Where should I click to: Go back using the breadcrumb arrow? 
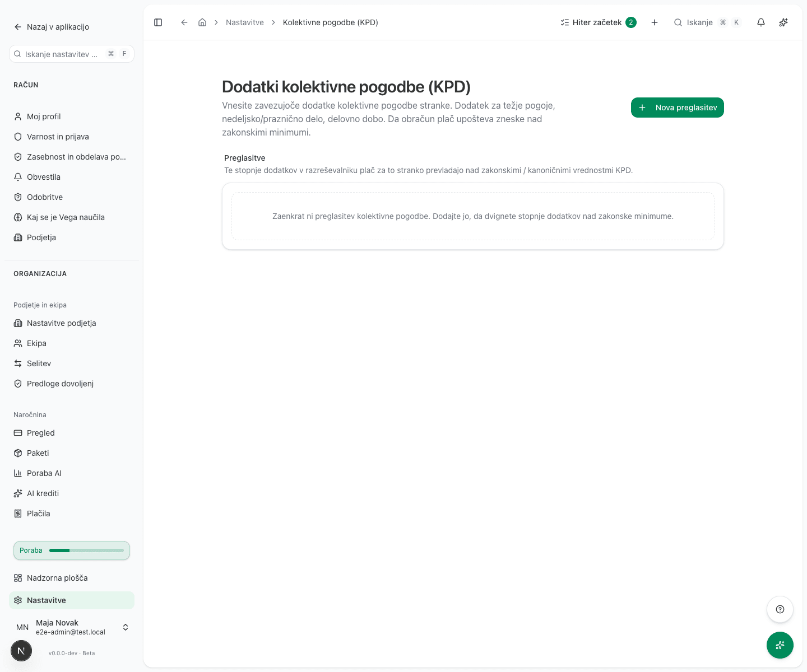184,22
